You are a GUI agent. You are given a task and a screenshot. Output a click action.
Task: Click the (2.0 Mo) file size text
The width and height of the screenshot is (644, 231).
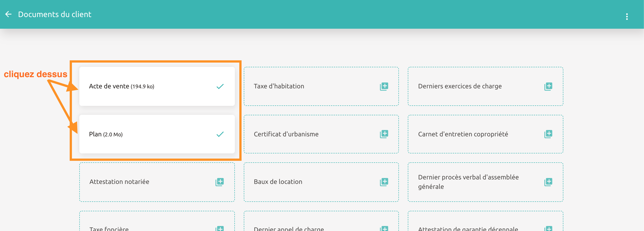pyautogui.click(x=113, y=135)
